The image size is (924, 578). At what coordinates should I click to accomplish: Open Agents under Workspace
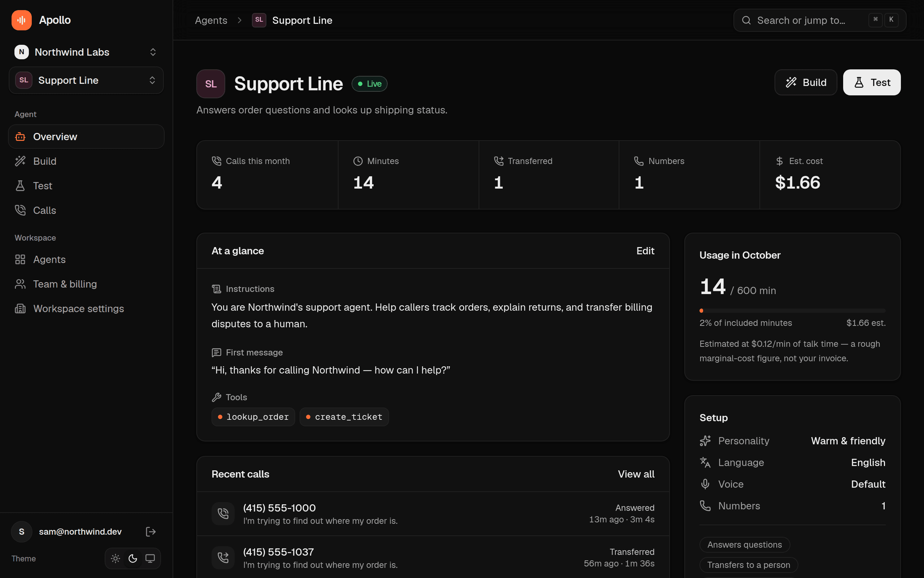point(86,260)
